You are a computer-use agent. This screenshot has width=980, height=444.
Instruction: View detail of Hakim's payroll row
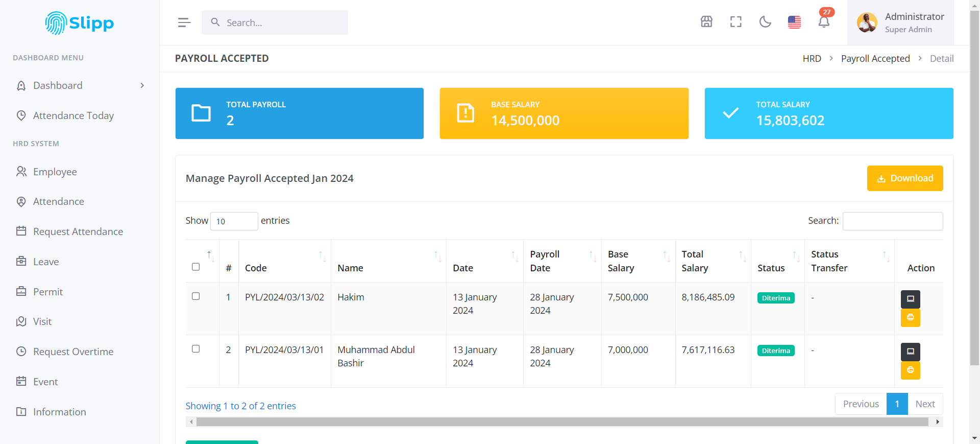[910, 299]
